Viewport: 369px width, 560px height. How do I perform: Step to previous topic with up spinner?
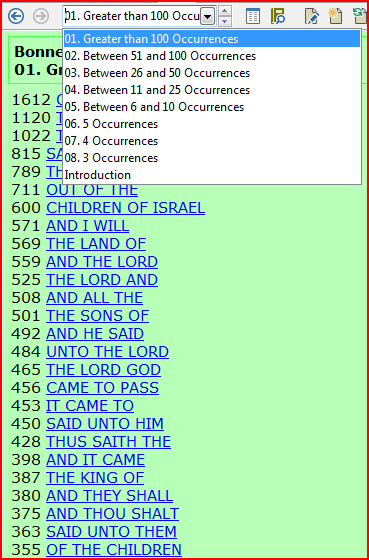tap(224, 11)
